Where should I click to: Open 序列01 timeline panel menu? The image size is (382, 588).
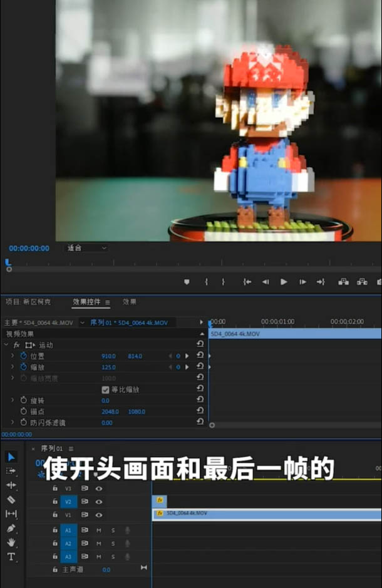[71, 448]
